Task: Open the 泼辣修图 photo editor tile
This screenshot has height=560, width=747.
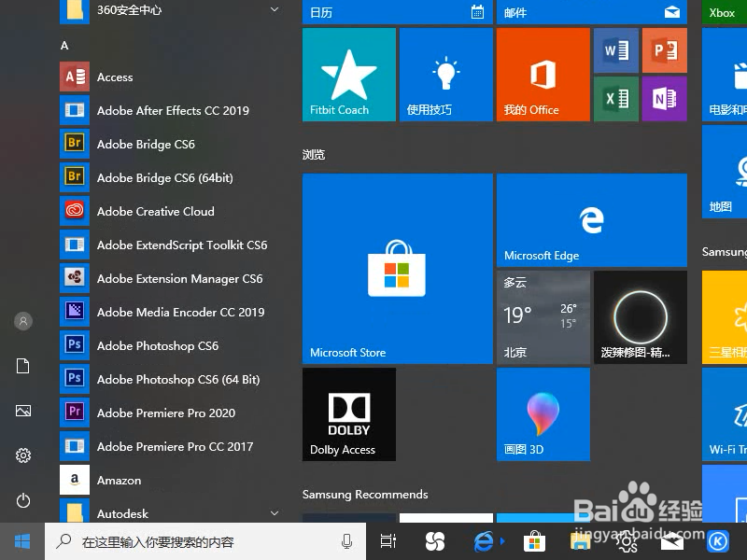Action: click(x=641, y=317)
